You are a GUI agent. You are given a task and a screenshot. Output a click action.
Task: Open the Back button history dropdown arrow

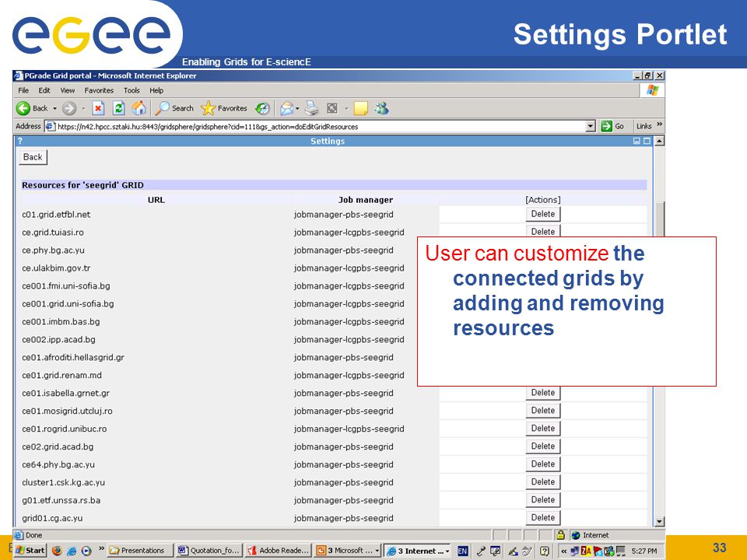tap(54, 109)
